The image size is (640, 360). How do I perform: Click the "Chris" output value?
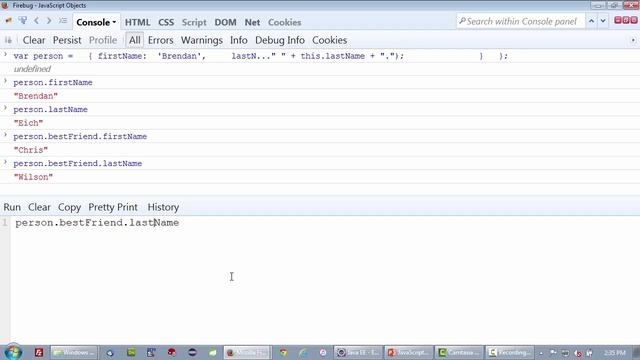[31, 150]
